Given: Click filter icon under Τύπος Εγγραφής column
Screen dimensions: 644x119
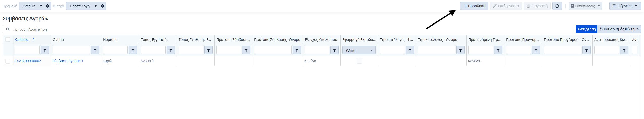Looking at the screenshot, I should [171, 50].
